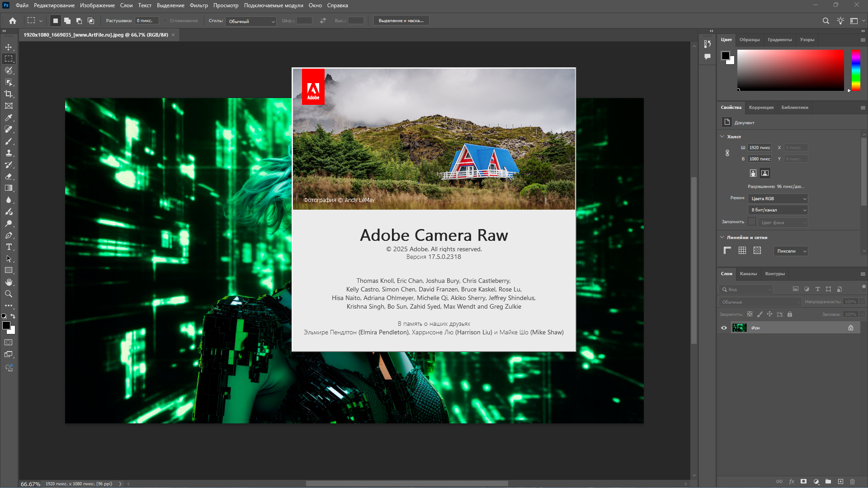The width and height of the screenshot is (868, 488).
Task: Select the Crop tool
Action: click(x=9, y=94)
